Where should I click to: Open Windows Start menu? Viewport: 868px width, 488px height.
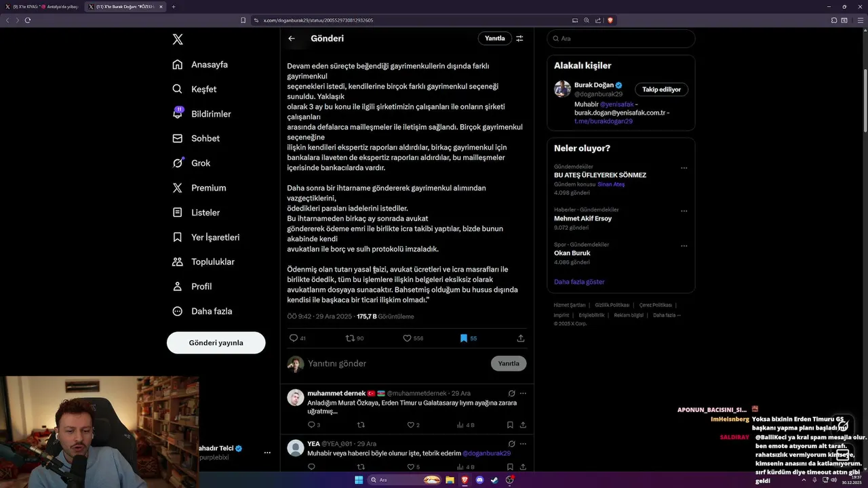point(359,480)
